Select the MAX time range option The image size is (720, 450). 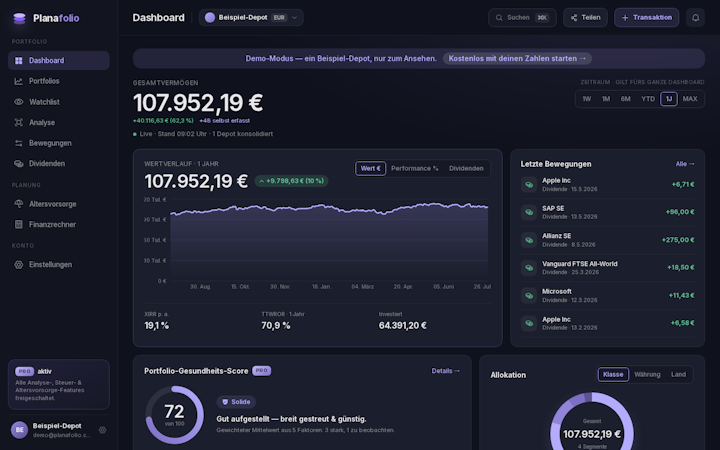pyautogui.click(x=690, y=99)
